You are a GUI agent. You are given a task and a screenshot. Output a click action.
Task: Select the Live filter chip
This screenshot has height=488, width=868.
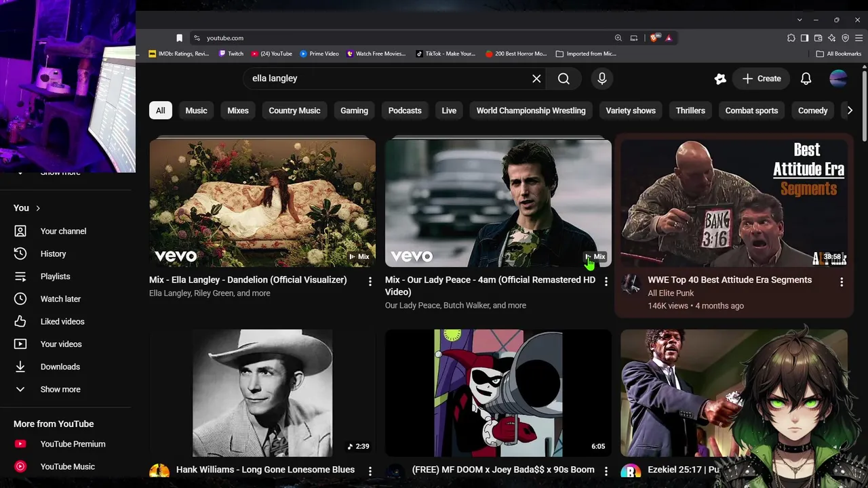coord(449,110)
